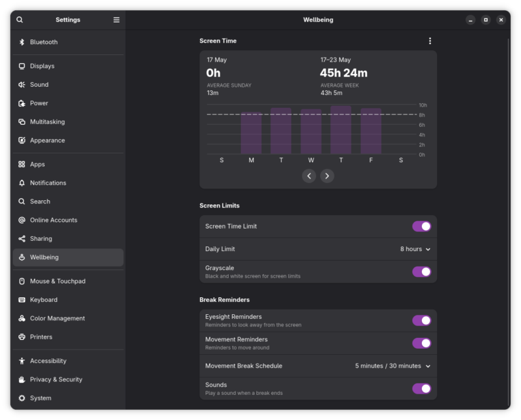Click the 43h 5m average week value
The width and height of the screenshot is (521, 420).
point(331,93)
